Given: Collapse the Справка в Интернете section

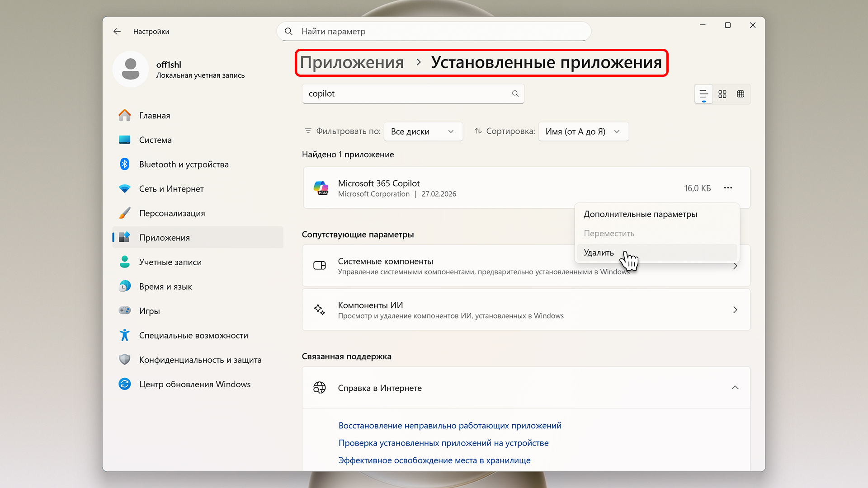Looking at the screenshot, I should 735,388.
